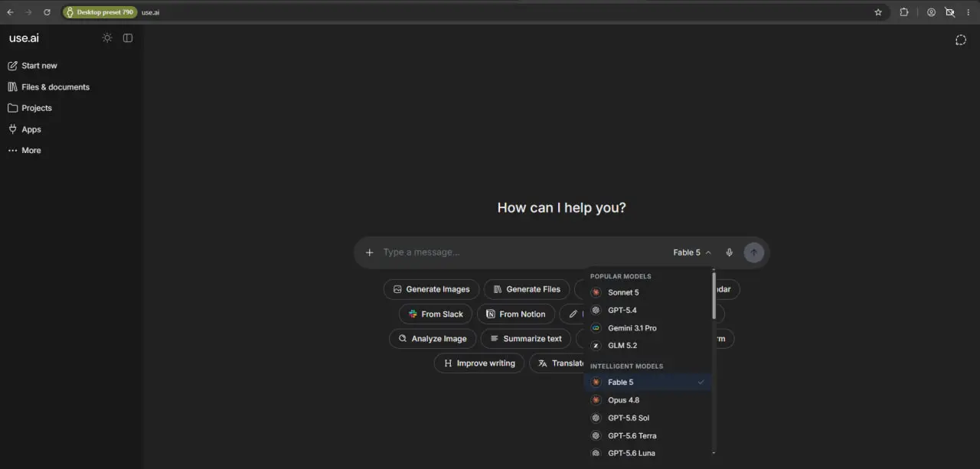
Task: Close the Fable 5 model selector dropdown
Action: pos(692,252)
